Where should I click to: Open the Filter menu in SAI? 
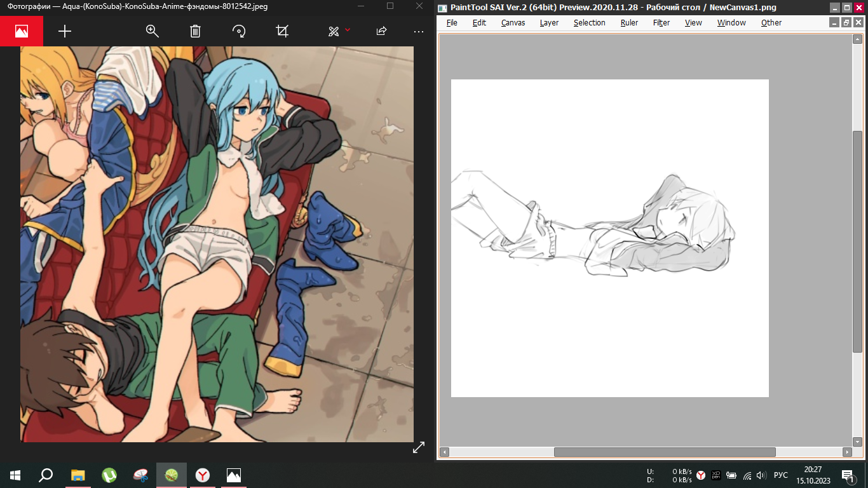click(661, 22)
